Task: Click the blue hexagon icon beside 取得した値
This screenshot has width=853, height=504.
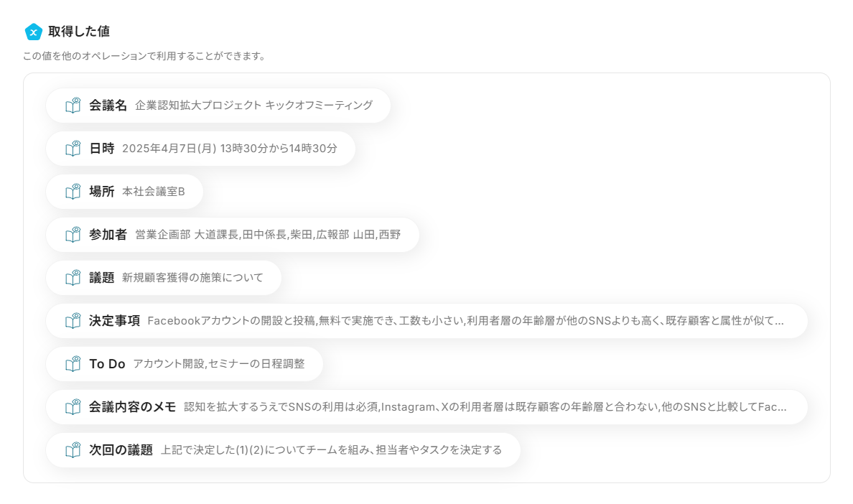Action: click(34, 32)
